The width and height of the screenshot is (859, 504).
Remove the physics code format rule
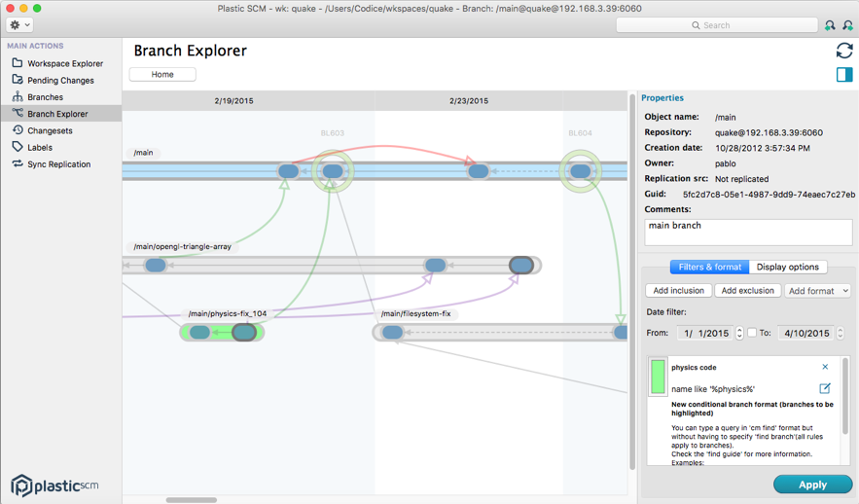825,367
